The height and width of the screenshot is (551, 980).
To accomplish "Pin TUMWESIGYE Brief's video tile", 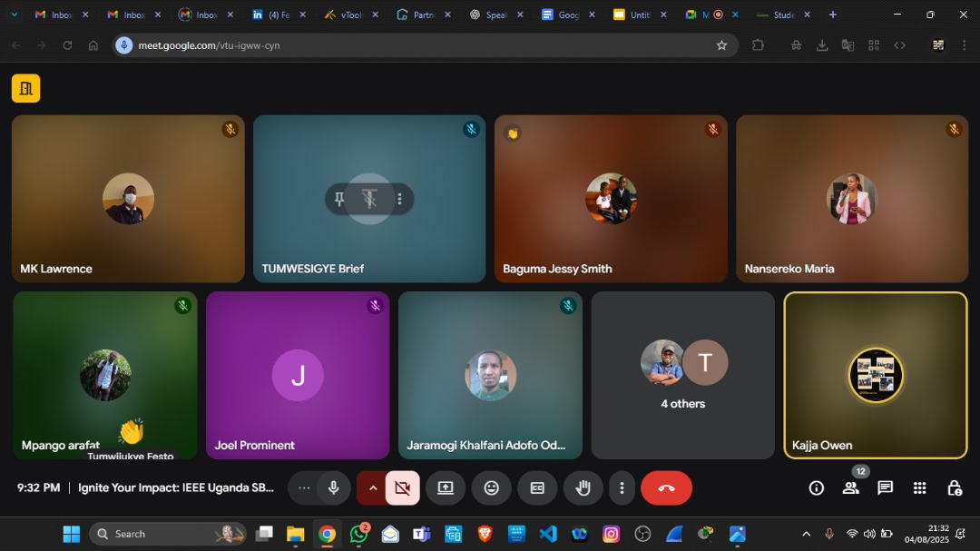I will [x=339, y=200].
